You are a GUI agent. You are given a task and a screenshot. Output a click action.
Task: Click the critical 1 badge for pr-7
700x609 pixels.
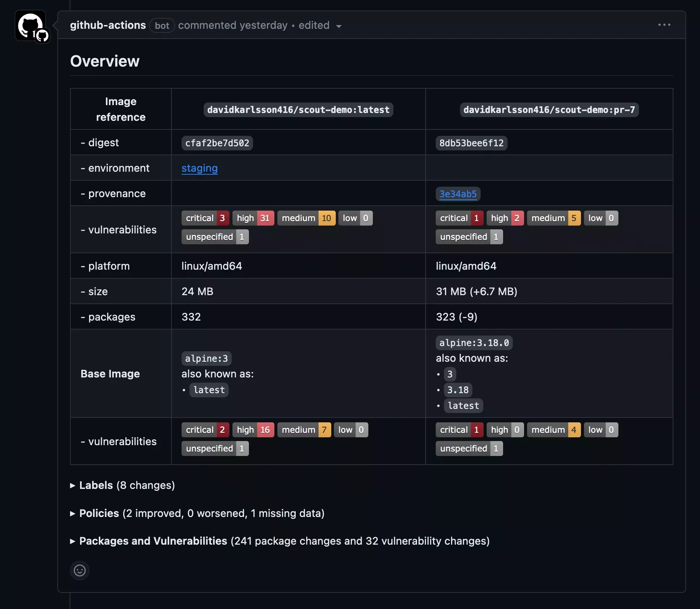tap(459, 218)
